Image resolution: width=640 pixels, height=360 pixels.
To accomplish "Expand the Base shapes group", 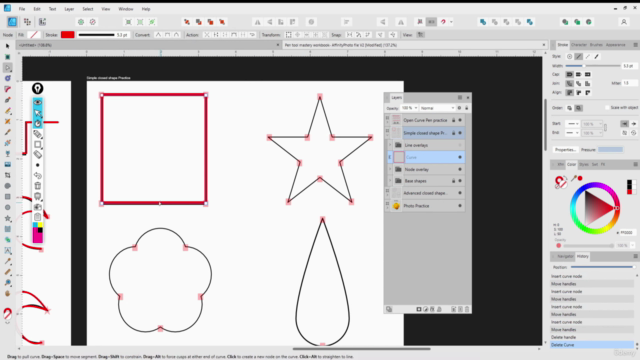I will (x=390, y=181).
